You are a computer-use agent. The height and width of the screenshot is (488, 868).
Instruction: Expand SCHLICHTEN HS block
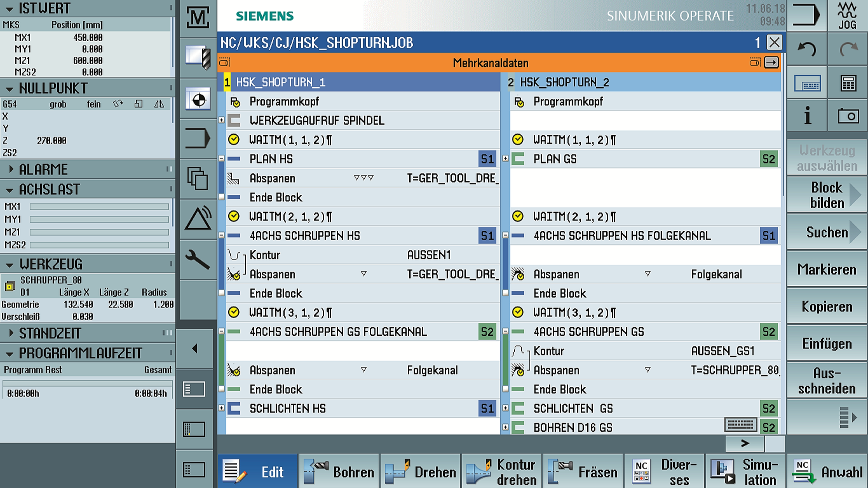click(x=221, y=408)
